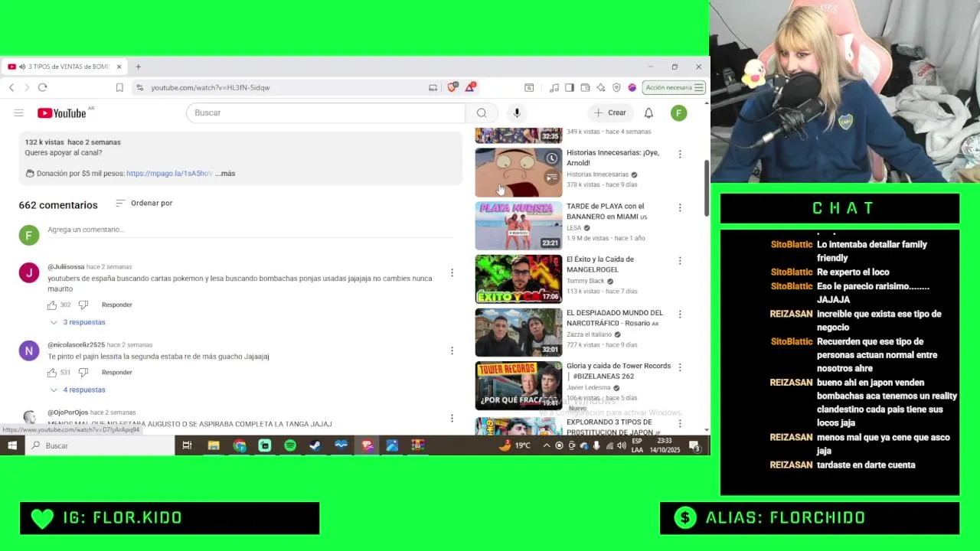Open Leo AI sparkle icon
The image size is (980, 551).
click(x=601, y=87)
